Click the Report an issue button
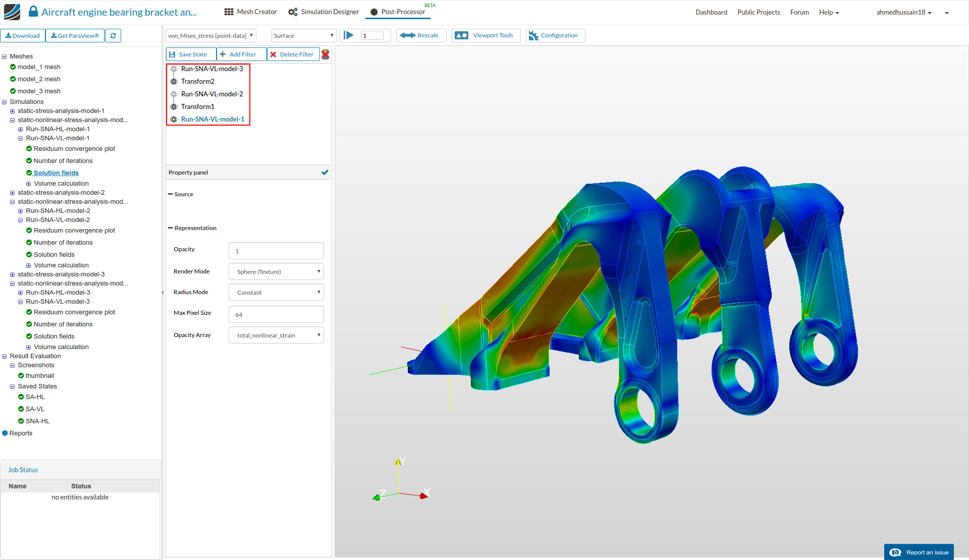This screenshot has width=969, height=560. tap(919, 552)
